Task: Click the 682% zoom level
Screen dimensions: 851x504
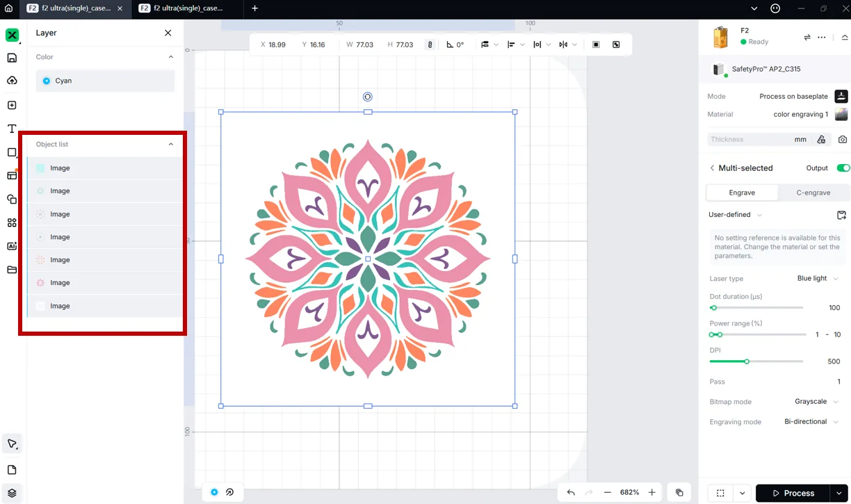Action: pos(629,492)
